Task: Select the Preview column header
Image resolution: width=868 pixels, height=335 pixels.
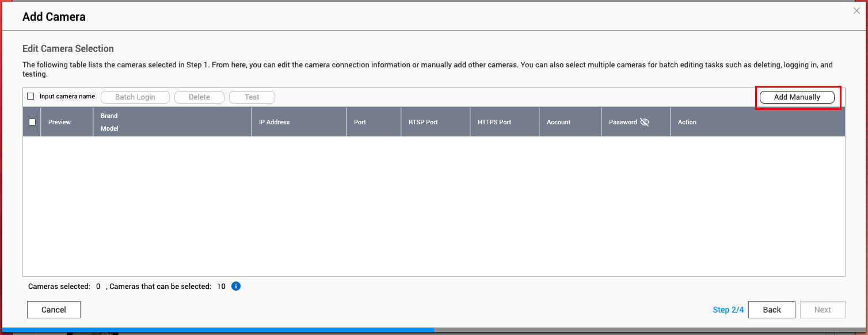Action: (x=60, y=122)
